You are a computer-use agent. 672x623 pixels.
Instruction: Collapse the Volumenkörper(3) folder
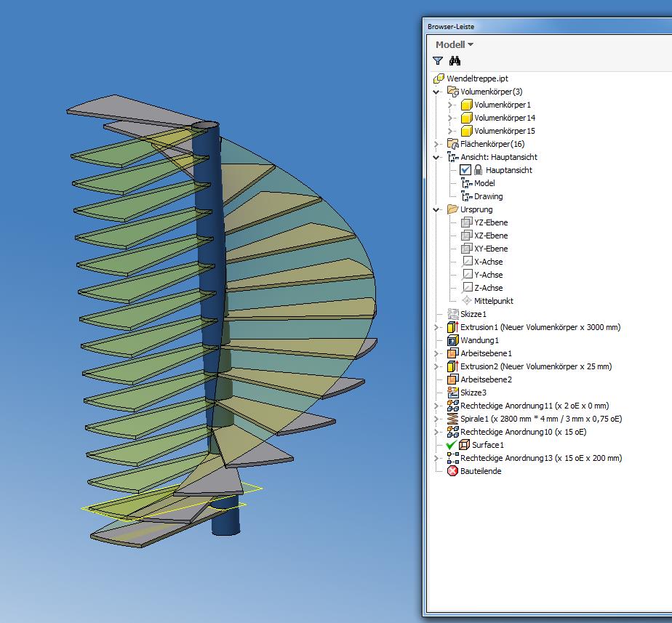point(436,92)
